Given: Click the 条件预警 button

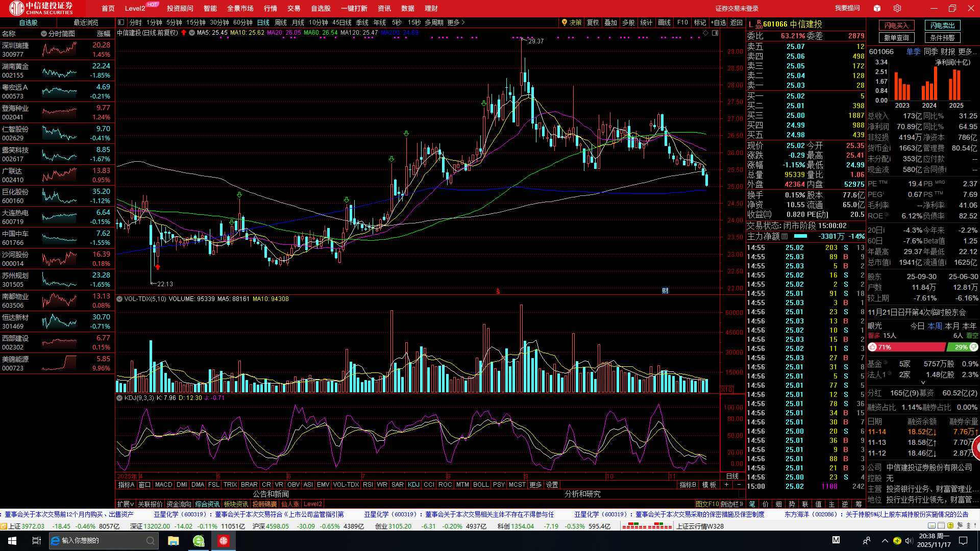Looking at the screenshot, I should pos(942,38).
